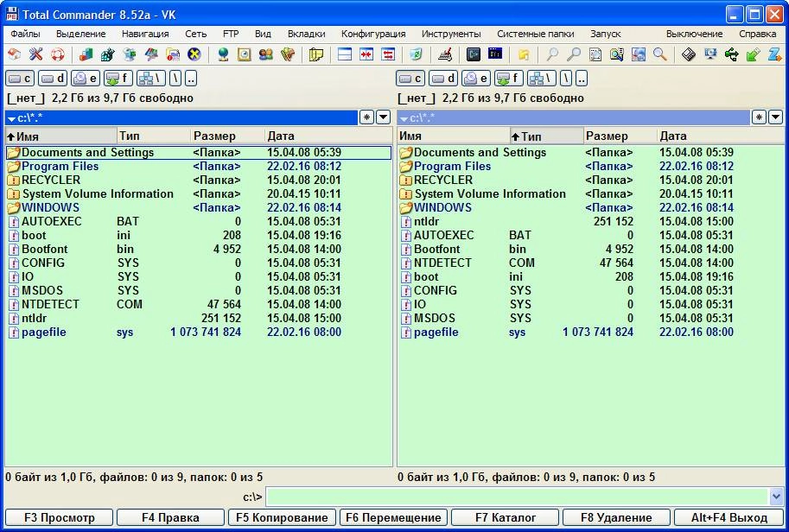Select WINDOWS folder in the left panel

click(198, 207)
